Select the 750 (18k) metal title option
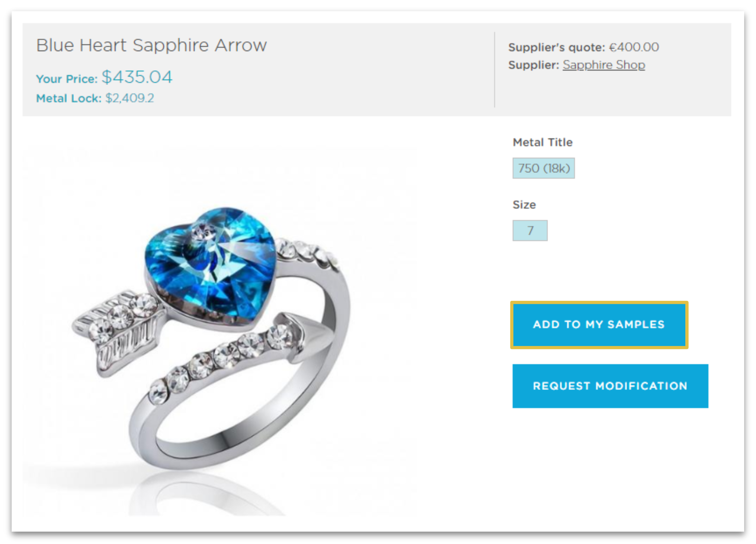 coord(544,168)
